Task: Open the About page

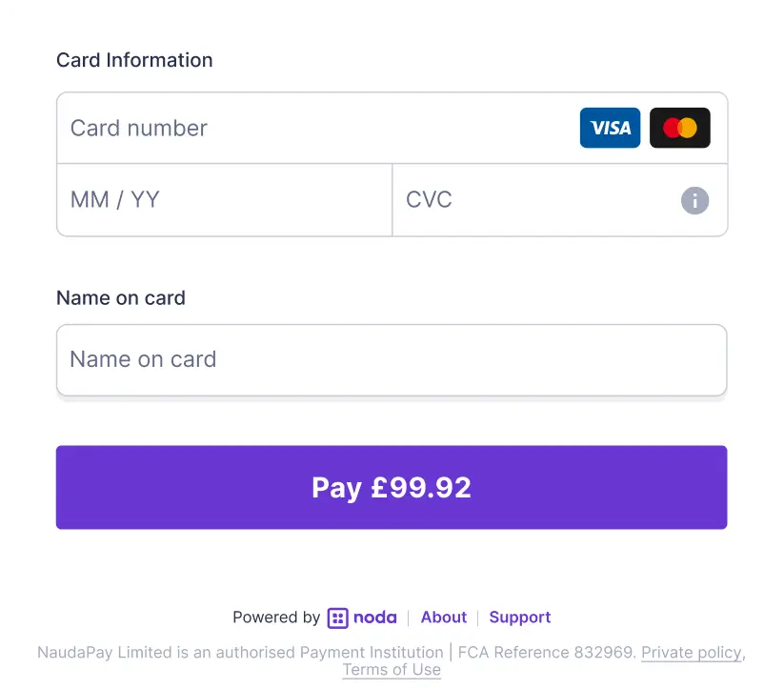Action: click(443, 618)
